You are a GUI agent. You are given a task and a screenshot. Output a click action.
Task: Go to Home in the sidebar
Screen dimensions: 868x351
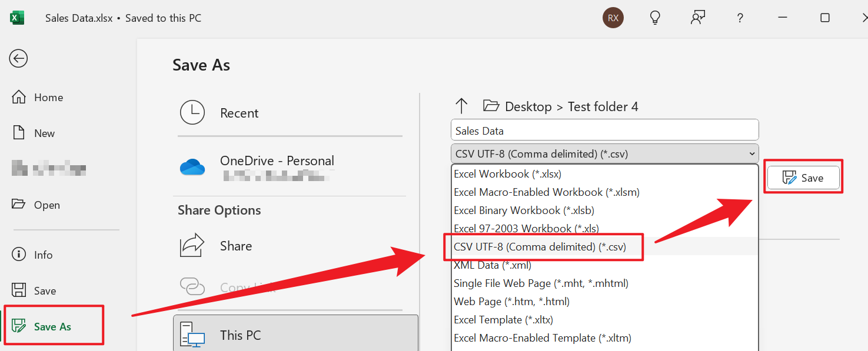click(x=49, y=97)
